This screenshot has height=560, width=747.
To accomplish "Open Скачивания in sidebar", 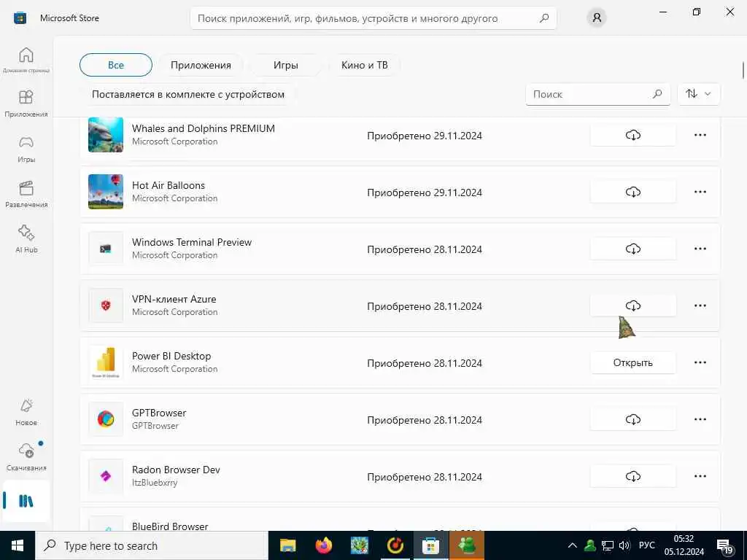I will pyautogui.click(x=26, y=456).
